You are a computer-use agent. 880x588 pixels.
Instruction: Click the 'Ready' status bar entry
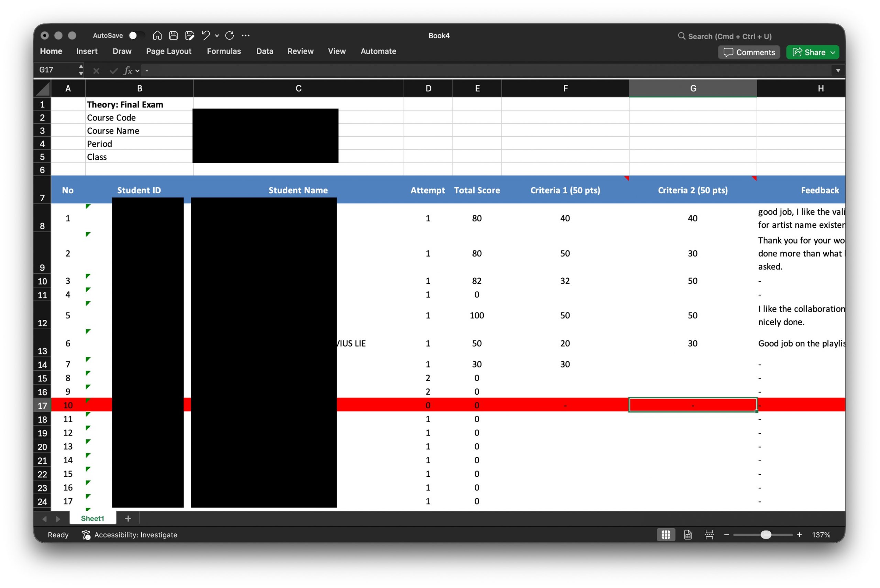click(x=58, y=535)
